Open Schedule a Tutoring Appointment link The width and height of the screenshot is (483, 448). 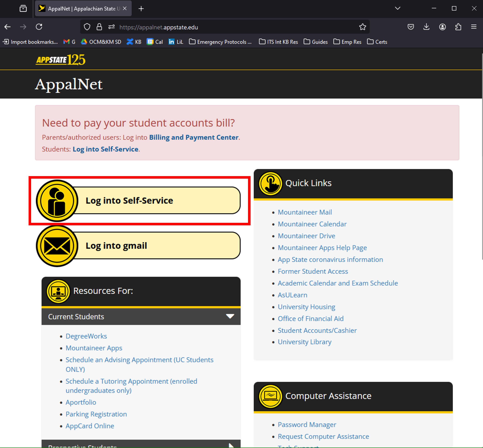[131, 386]
